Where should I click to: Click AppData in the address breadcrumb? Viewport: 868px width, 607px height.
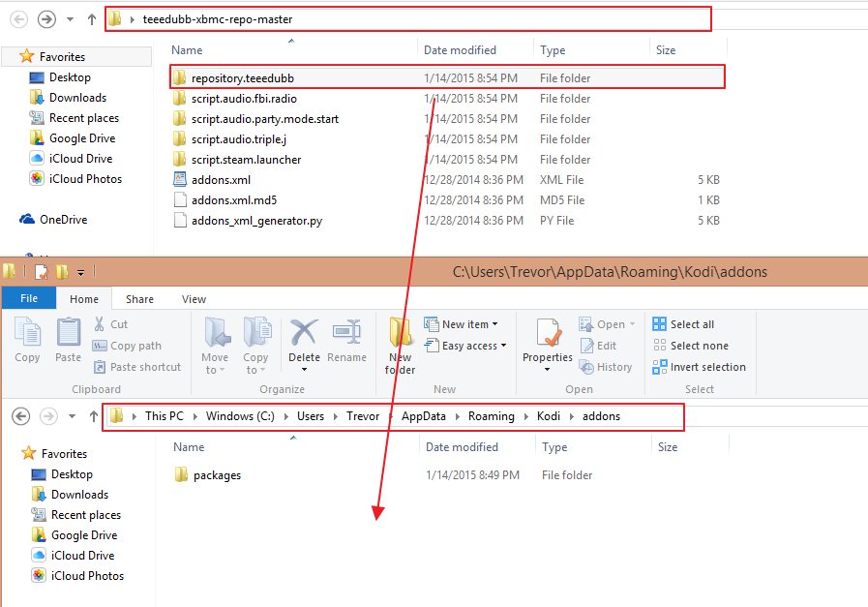[424, 416]
